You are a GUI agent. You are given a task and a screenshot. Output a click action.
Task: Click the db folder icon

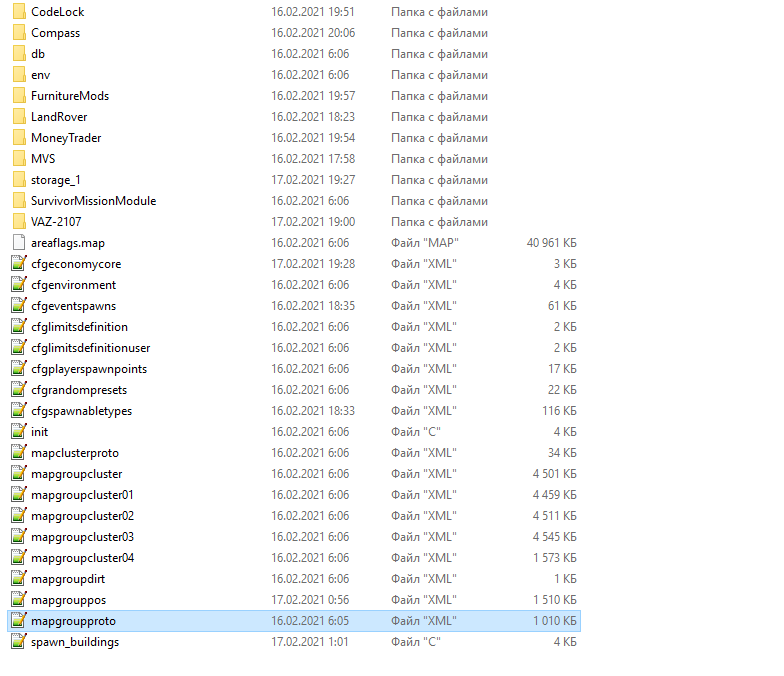19,54
